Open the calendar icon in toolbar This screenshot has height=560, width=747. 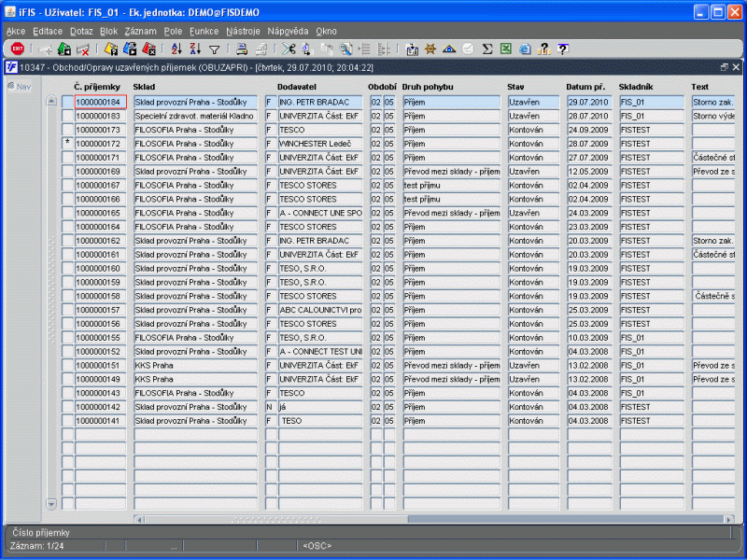412,49
